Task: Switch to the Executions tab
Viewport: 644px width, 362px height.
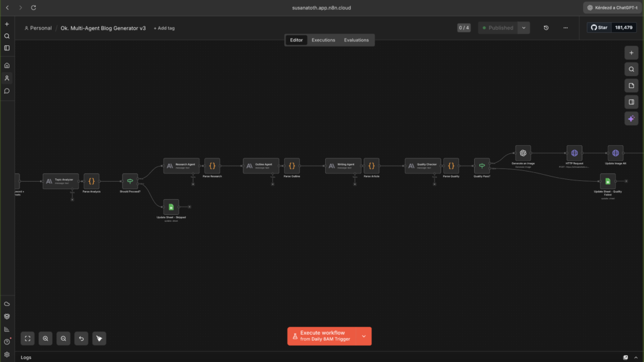Action: 323,40
